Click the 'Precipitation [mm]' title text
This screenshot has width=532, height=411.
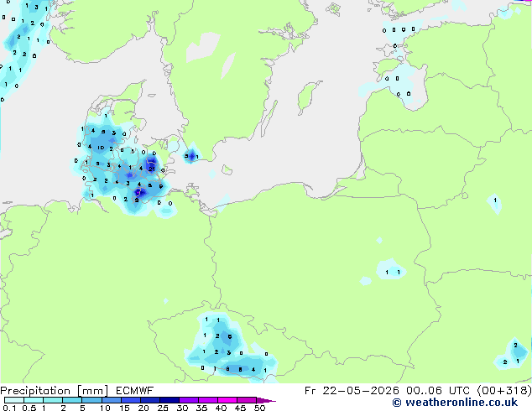(x=55, y=391)
